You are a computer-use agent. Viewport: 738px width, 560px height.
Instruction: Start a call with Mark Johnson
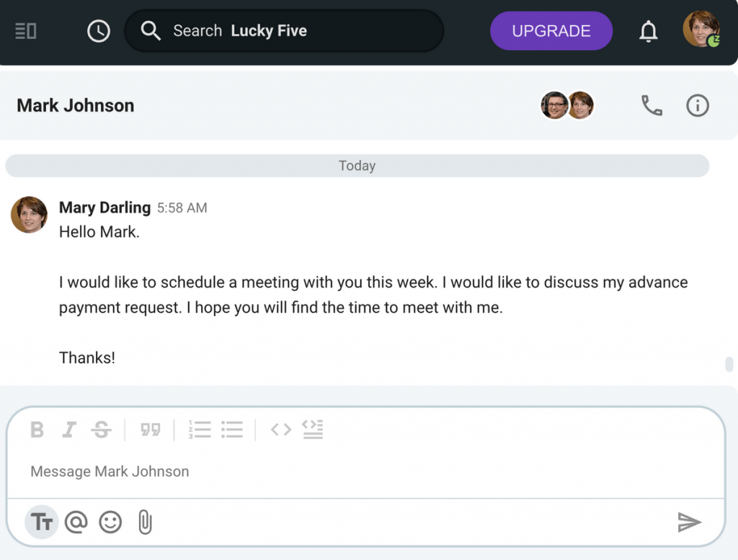click(x=652, y=106)
